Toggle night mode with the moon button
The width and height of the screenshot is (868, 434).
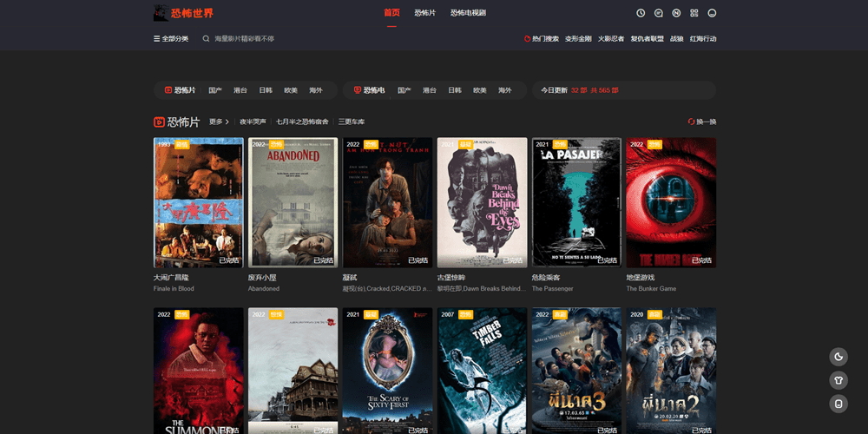[838, 357]
